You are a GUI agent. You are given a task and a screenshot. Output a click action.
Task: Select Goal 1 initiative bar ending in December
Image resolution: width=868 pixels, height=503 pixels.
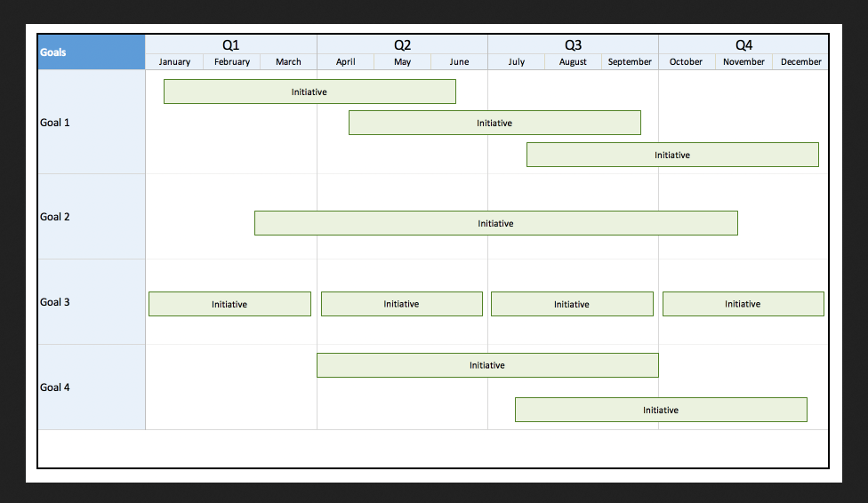(x=672, y=155)
